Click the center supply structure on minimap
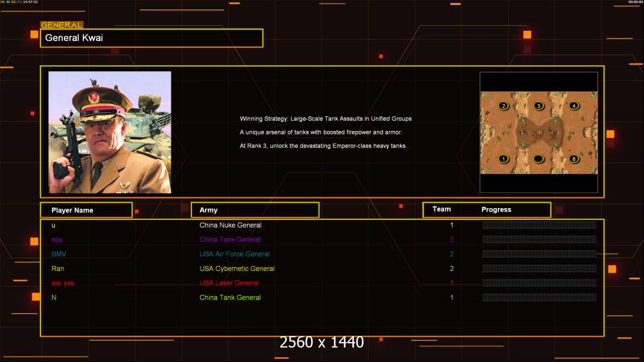 click(538, 132)
